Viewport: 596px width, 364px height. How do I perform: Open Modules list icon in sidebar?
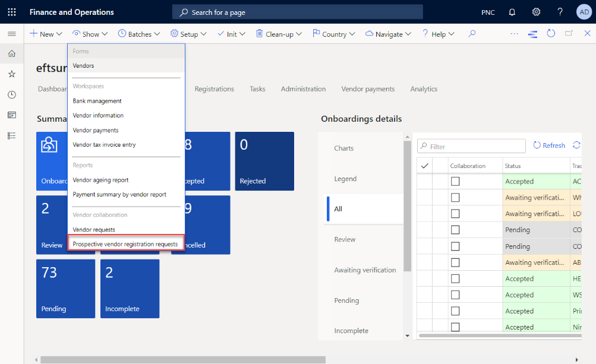12,135
